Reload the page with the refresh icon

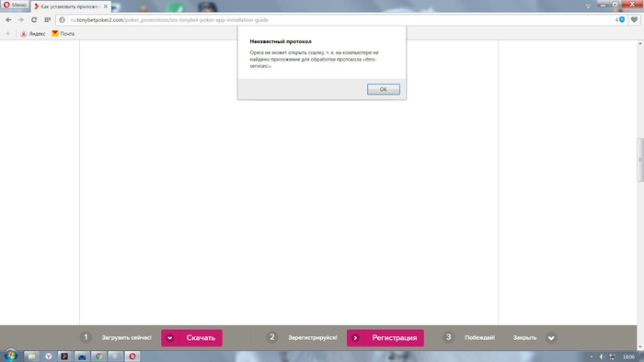[x=34, y=19]
